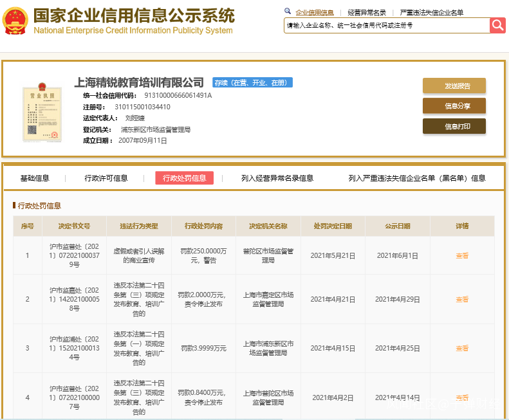View details of penalty record 3
Image resolution: width=509 pixels, height=420 pixels.
click(462, 348)
